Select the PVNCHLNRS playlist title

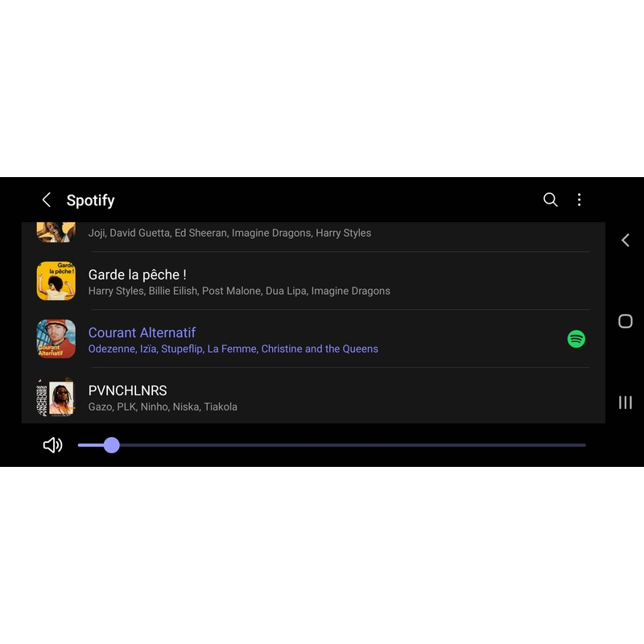(127, 390)
